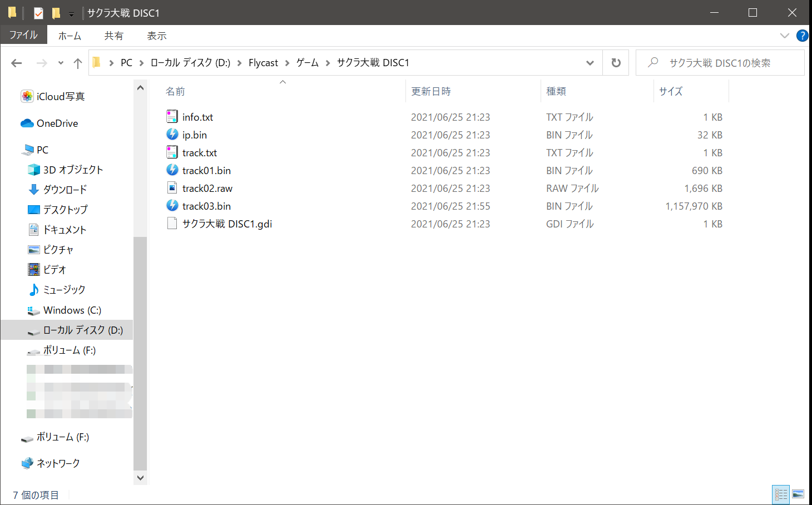812x505 pixels.
Task: Open the ファイル menu tab
Action: 24,35
